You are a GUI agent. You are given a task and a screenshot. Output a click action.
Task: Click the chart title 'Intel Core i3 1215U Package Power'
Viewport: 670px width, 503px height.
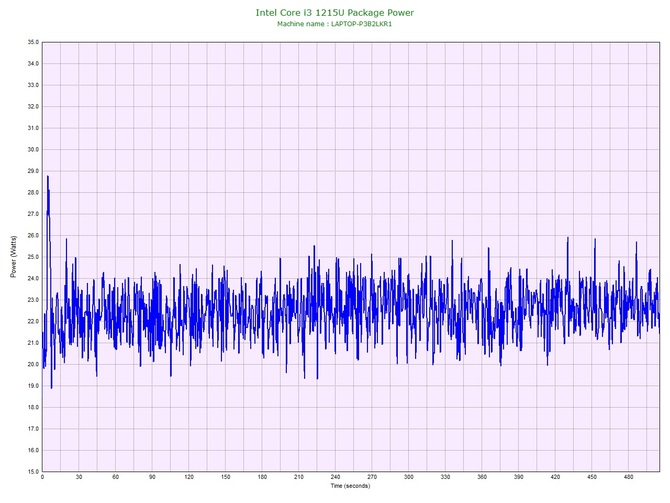pos(334,12)
